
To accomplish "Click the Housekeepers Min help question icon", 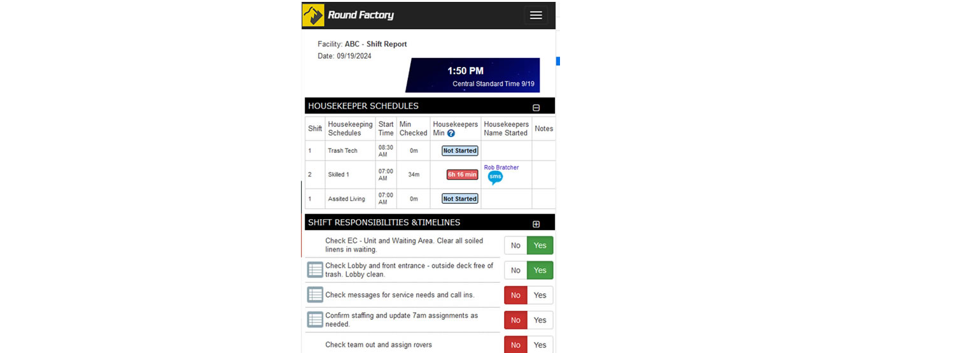I will click(451, 133).
